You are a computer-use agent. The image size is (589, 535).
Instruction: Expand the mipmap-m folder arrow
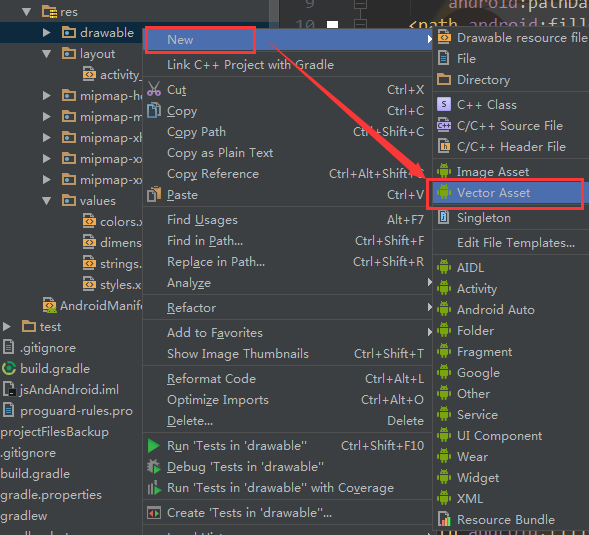click(x=47, y=116)
